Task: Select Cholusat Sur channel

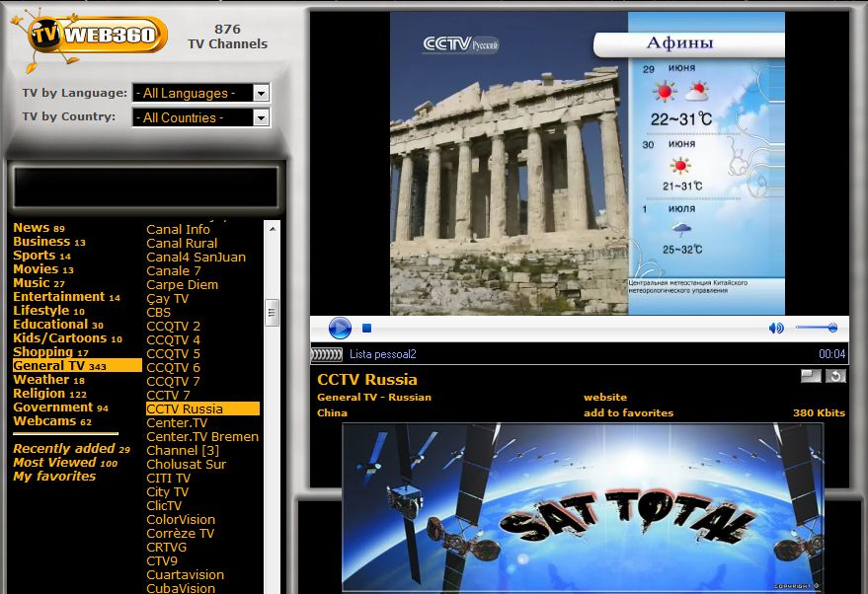Action: tap(186, 465)
